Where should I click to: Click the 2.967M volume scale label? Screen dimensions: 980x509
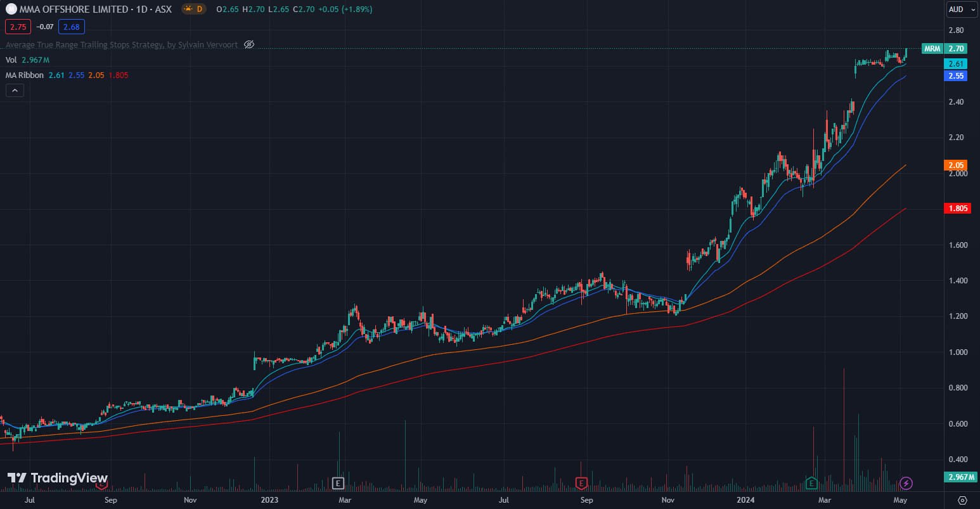(961, 477)
